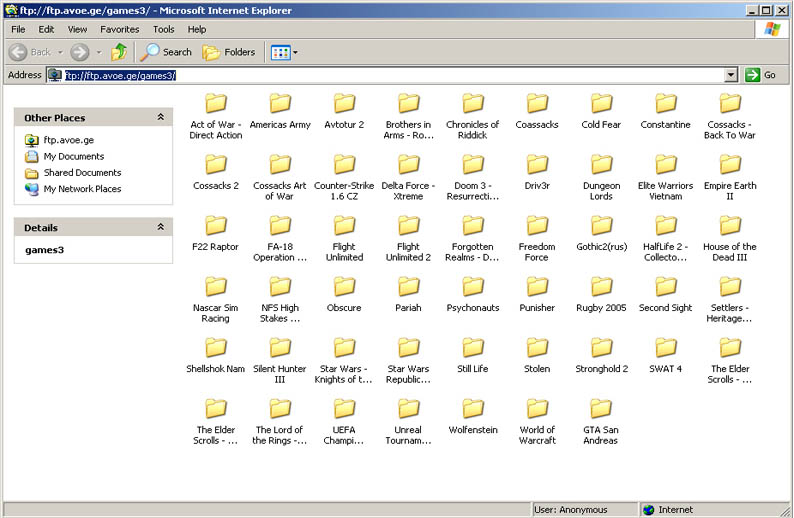Collapse the Other Places panel

pos(161,117)
